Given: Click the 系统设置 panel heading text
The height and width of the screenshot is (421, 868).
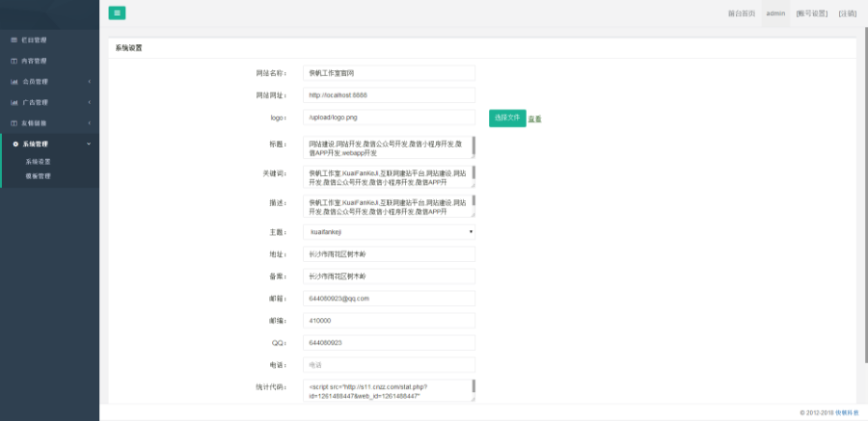Looking at the screenshot, I should [x=128, y=48].
